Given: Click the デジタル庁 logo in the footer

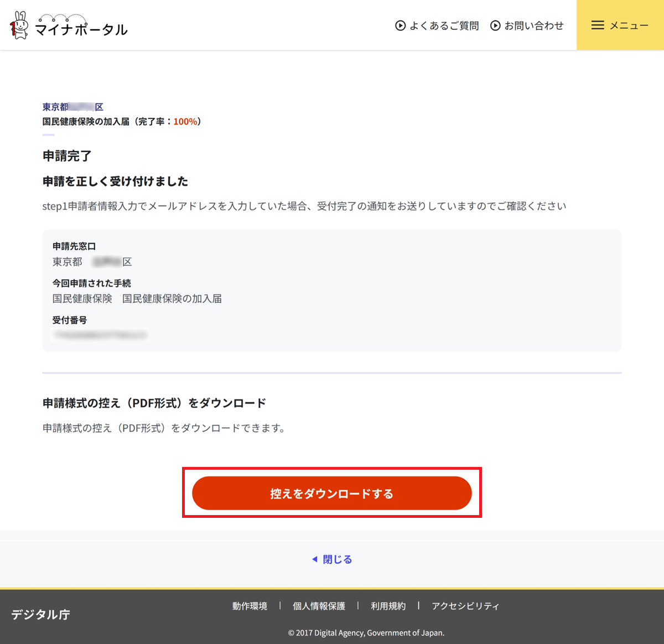Looking at the screenshot, I should 40,614.
